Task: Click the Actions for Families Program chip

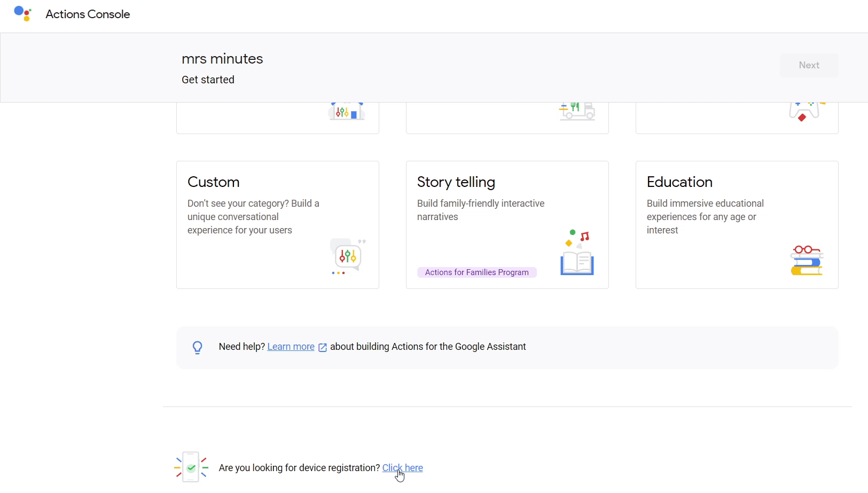Action: [477, 272]
